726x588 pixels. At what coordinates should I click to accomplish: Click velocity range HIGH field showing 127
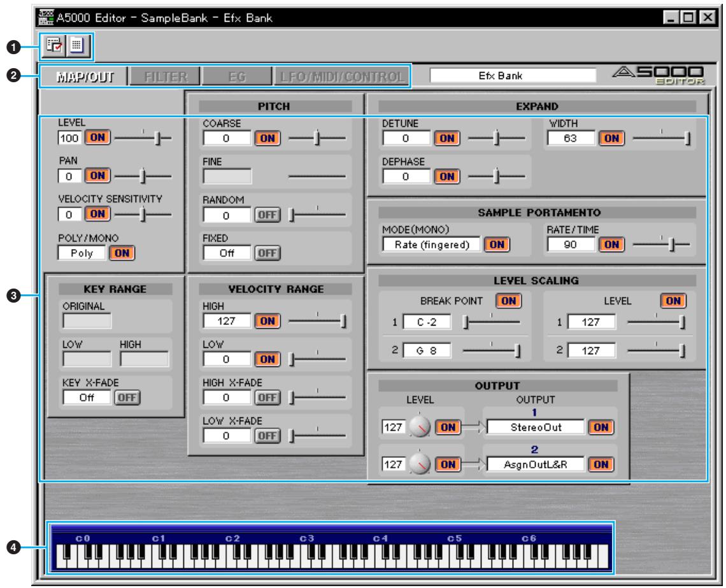click(x=227, y=321)
